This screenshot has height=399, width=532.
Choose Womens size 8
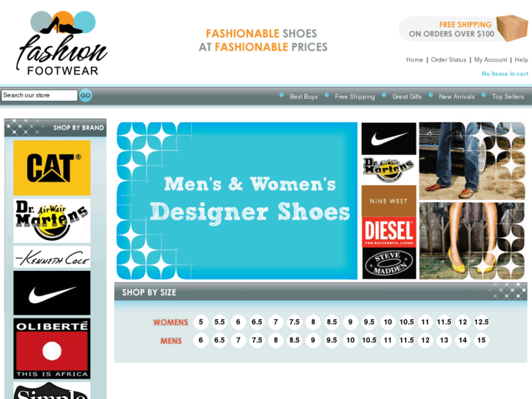[x=313, y=322]
